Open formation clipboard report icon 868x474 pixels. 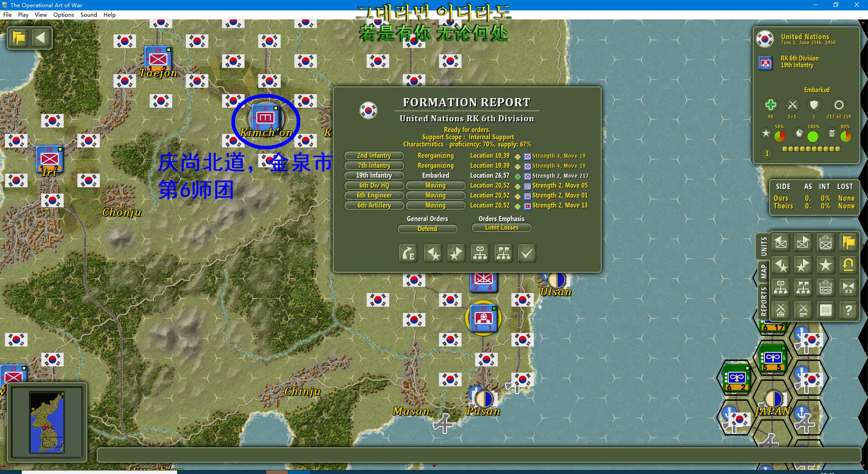click(826, 288)
